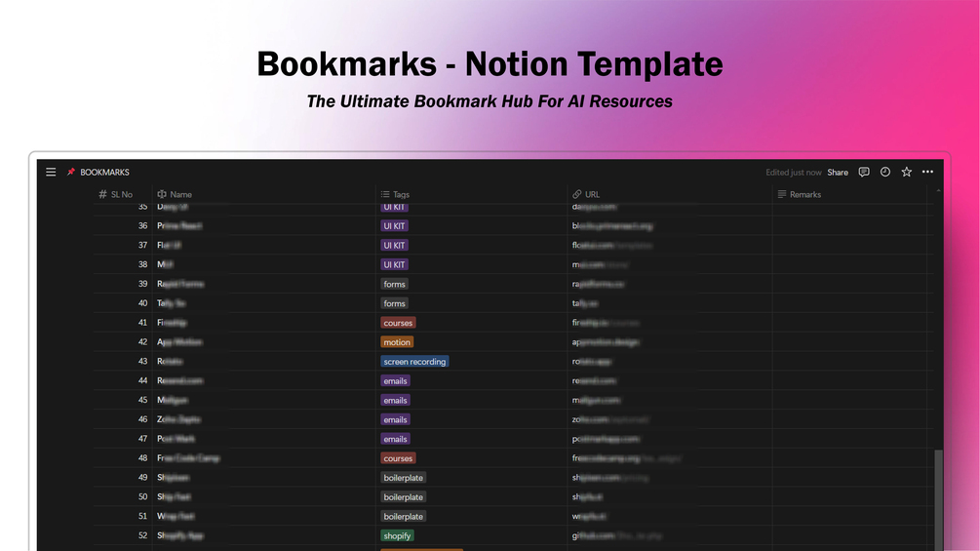The image size is (980, 551).
Task: Click forms tag in row 40
Action: (x=394, y=303)
